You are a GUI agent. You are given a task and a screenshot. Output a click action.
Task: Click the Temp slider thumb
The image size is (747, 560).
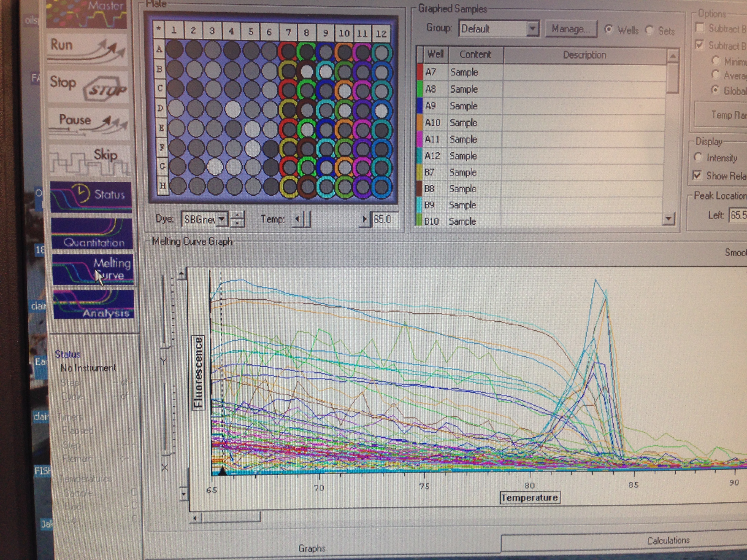307,219
